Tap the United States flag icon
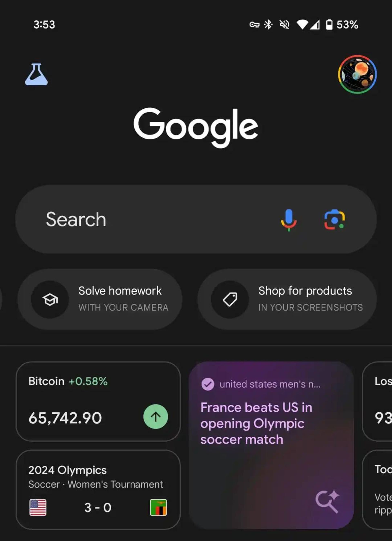This screenshot has height=541, width=392. click(38, 507)
